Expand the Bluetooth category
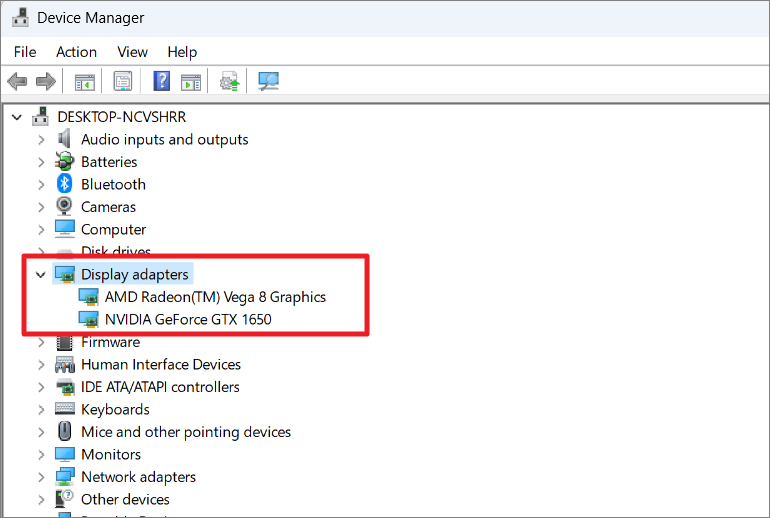770x518 pixels. (41, 185)
